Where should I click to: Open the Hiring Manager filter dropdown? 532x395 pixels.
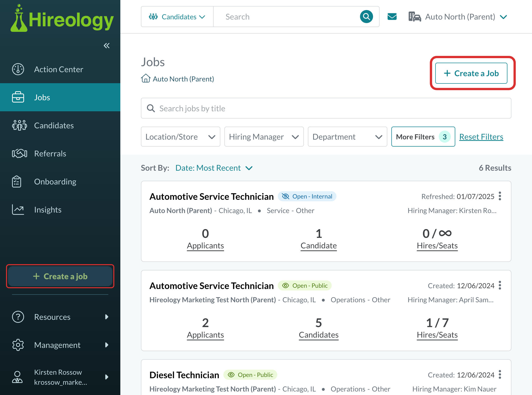(264, 137)
